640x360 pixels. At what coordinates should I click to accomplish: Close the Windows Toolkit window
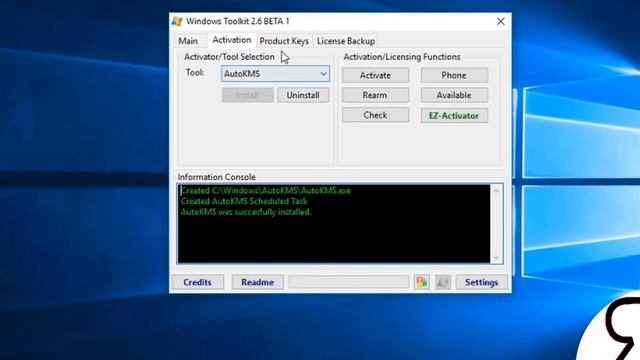[500, 21]
